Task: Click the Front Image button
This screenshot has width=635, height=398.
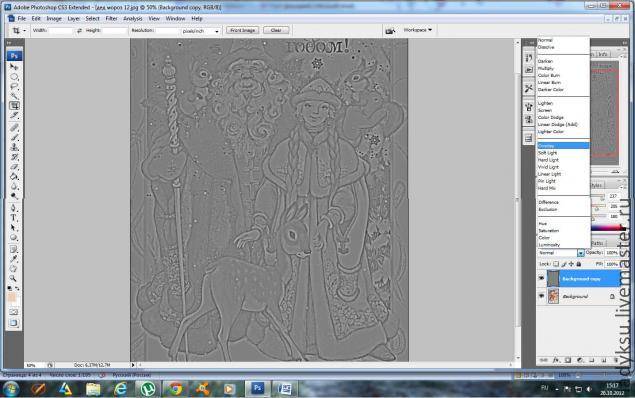Action: [242, 30]
